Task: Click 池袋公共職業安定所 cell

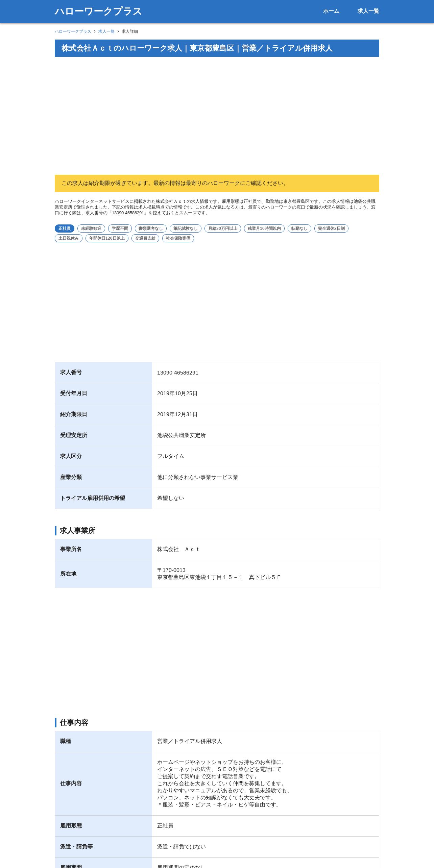Action: [x=265, y=436]
